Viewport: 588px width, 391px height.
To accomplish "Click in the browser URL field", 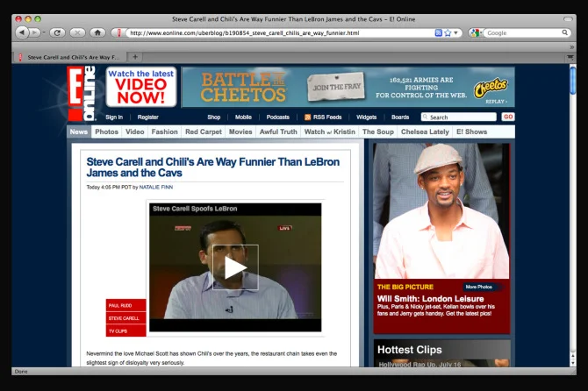I will 281,33.
